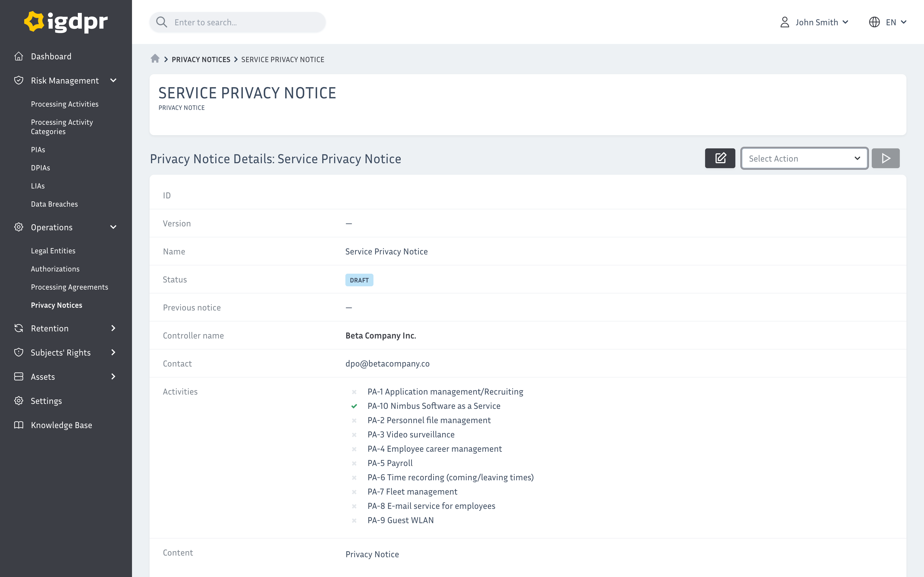The height and width of the screenshot is (577, 924).
Task: Click the Operations gear icon
Action: 19,227
